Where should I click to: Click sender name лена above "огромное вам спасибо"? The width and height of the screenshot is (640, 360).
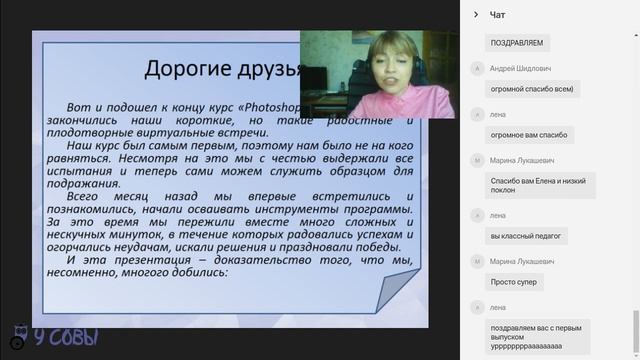(498, 115)
